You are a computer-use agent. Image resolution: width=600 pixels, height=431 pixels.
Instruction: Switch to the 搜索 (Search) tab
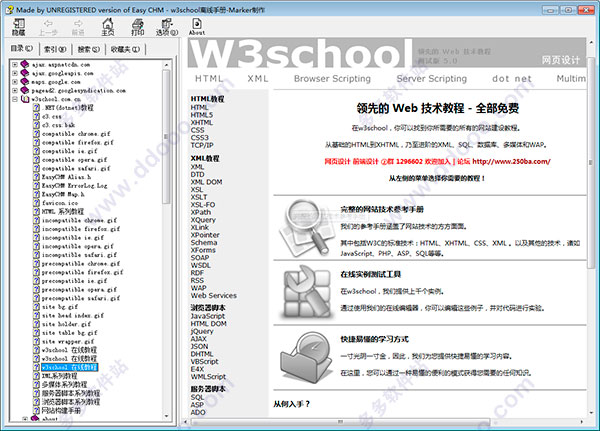pos(88,49)
